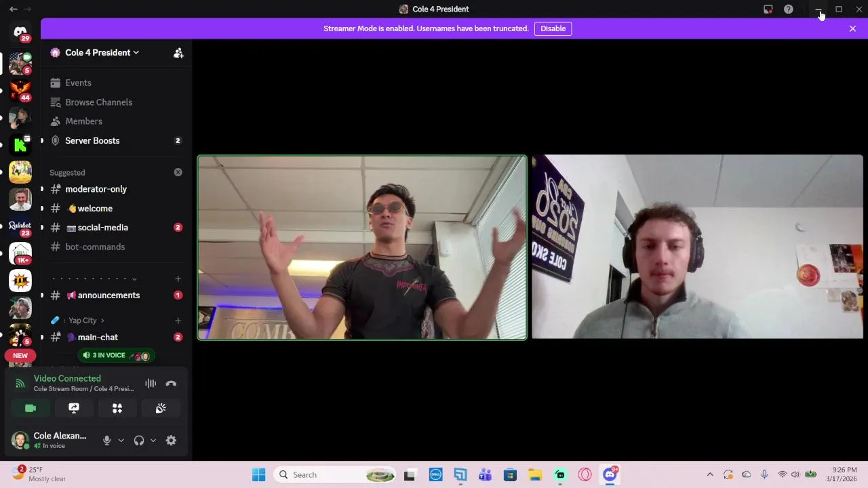This screenshot has height=488, width=868.
Task: Click the connection signal strength icon
Action: click(x=20, y=384)
